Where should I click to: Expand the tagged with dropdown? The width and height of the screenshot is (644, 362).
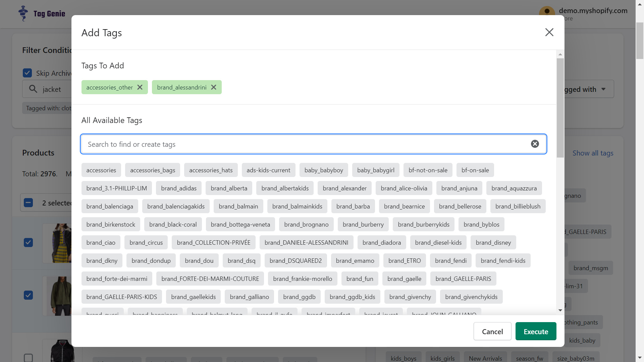click(589, 89)
